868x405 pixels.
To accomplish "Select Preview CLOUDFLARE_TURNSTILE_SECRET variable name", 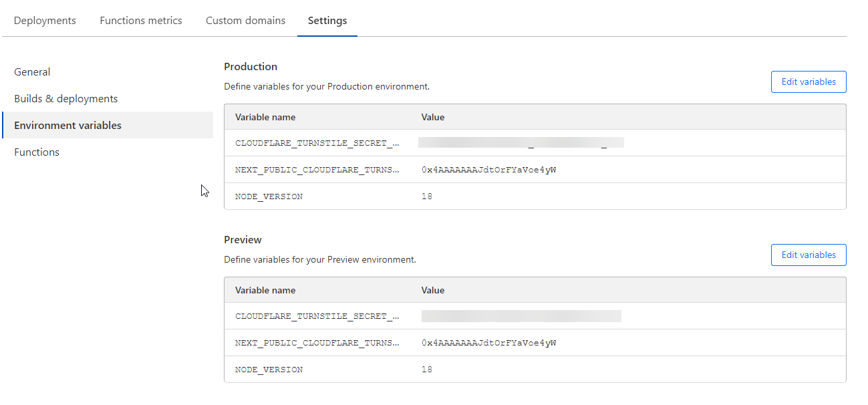I will coord(317,316).
